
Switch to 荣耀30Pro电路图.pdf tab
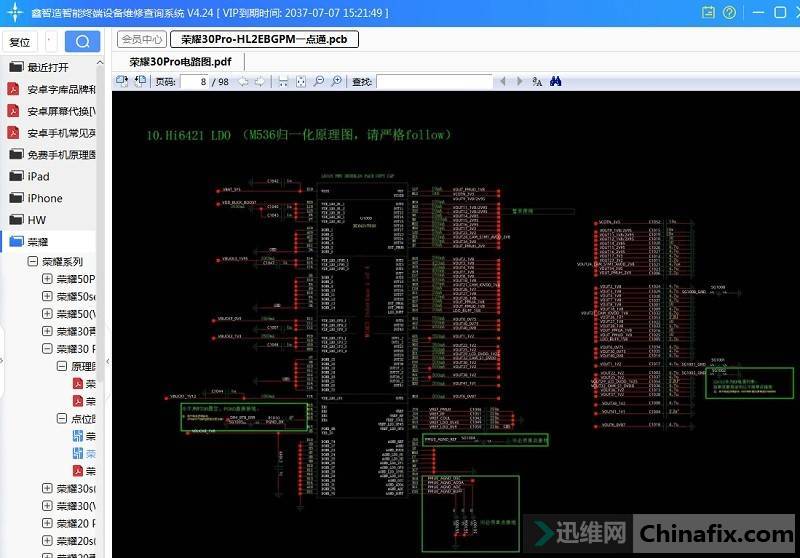180,61
